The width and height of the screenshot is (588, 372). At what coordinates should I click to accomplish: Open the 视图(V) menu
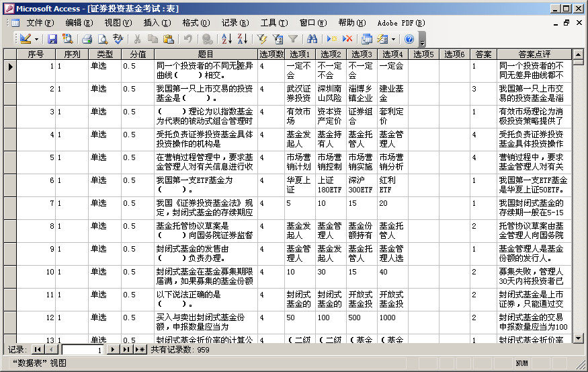click(118, 23)
